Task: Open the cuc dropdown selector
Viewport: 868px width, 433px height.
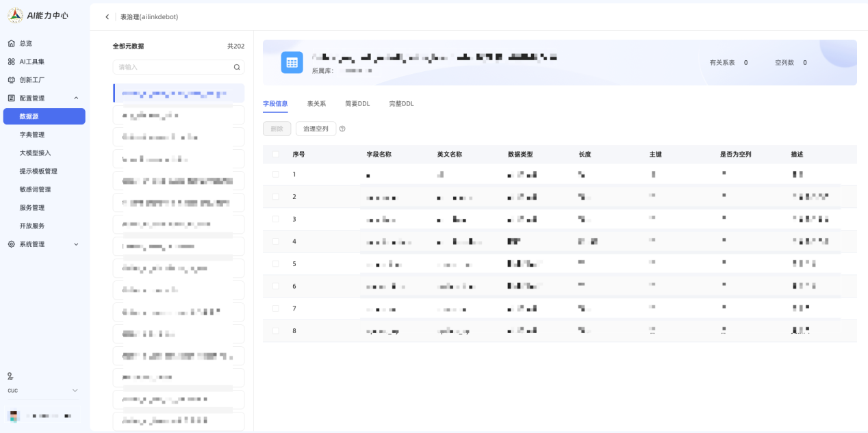Action: point(75,391)
